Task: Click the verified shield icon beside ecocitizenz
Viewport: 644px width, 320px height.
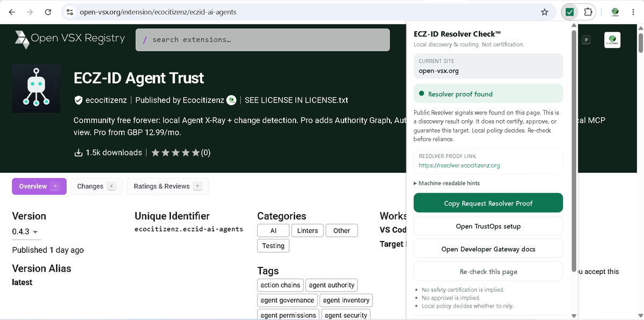Action: [x=78, y=100]
